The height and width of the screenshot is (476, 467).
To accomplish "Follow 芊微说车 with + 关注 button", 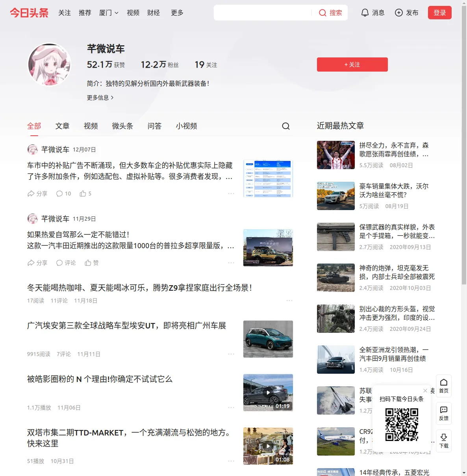I will point(352,65).
